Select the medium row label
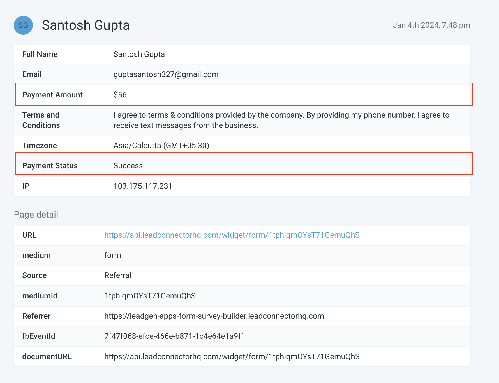 [36, 255]
